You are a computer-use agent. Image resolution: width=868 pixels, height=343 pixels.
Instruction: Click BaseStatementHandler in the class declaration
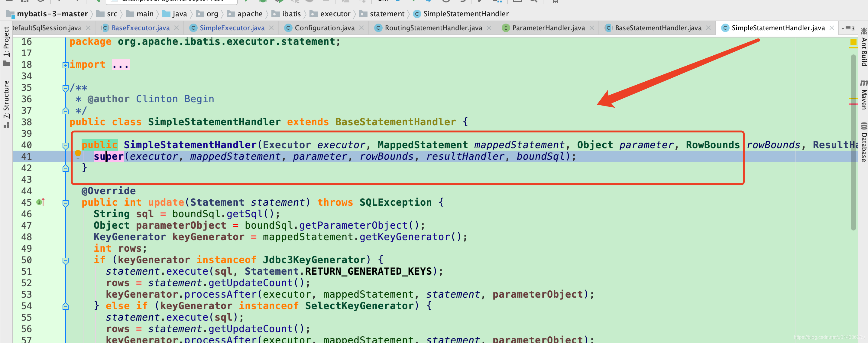395,122
